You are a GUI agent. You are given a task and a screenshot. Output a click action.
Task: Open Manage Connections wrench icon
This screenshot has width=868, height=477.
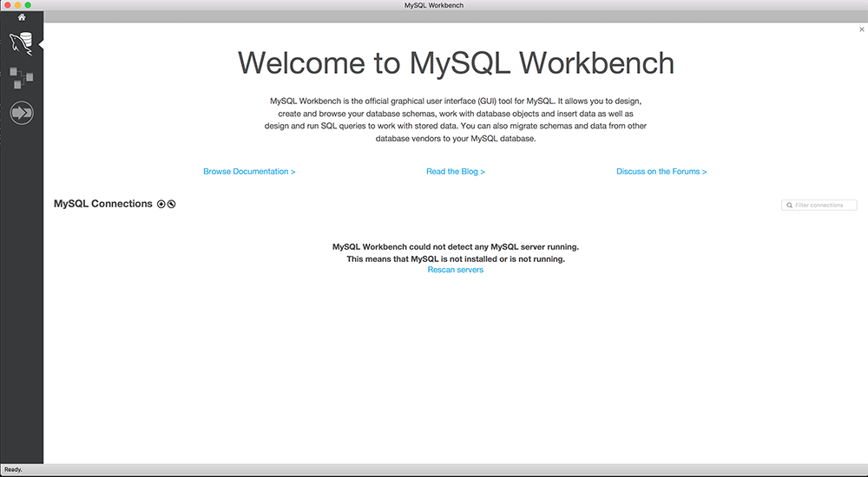click(172, 204)
